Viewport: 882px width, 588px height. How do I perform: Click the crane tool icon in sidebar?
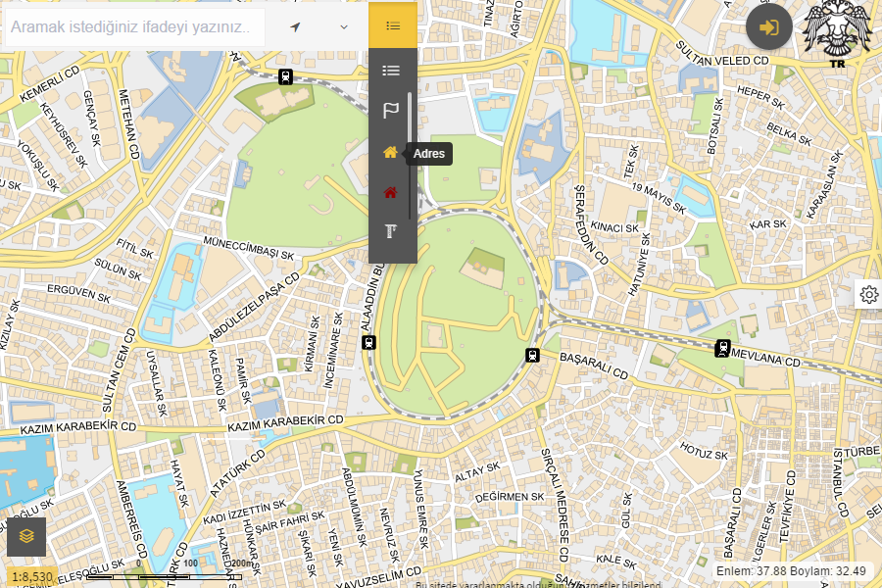pos(391,231)
